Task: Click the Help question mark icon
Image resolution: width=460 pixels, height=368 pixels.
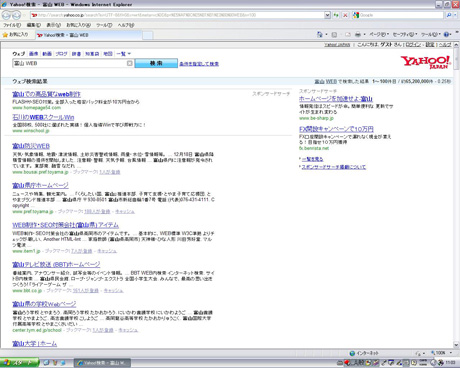Action: pos(447,34)
